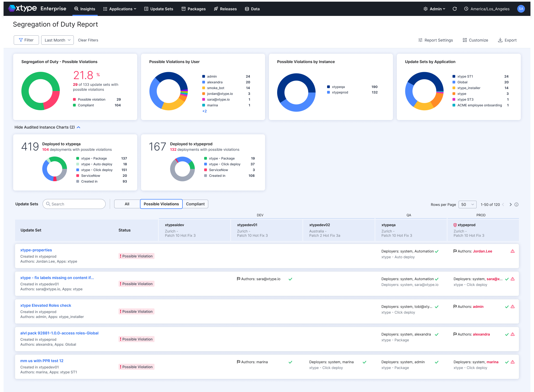
Task: Open Releases via the rocket icon
Action: click(216, 9)
